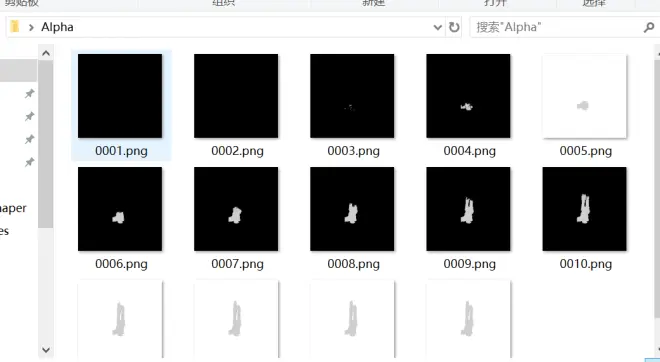
Task: Select the 0006.png thumbnail image
Action: coord(120,209)
